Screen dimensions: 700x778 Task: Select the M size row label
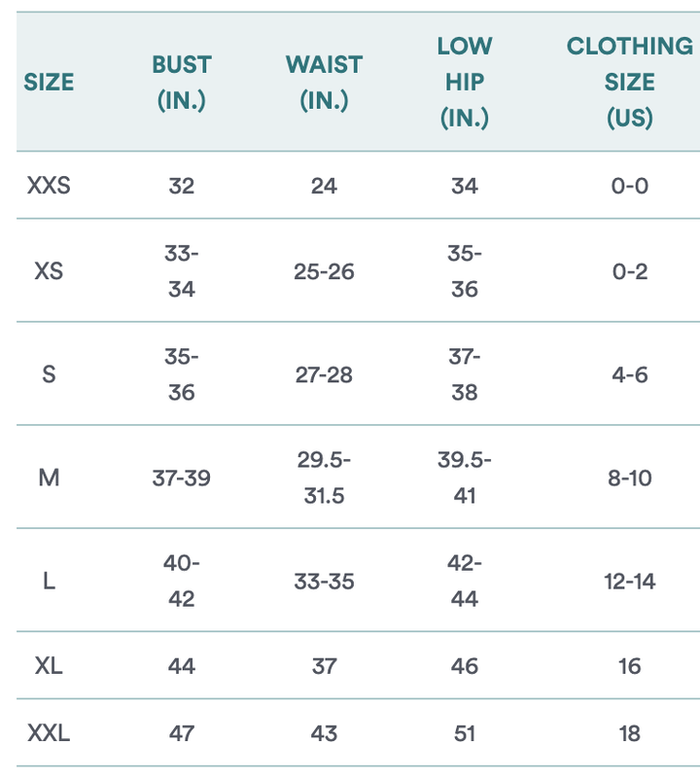pos(49,478)
